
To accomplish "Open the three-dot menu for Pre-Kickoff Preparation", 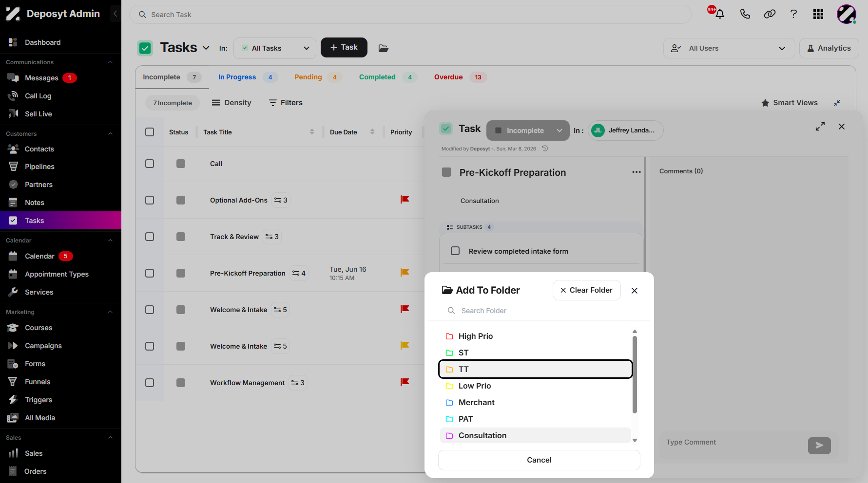I will (x=637, y=172).
